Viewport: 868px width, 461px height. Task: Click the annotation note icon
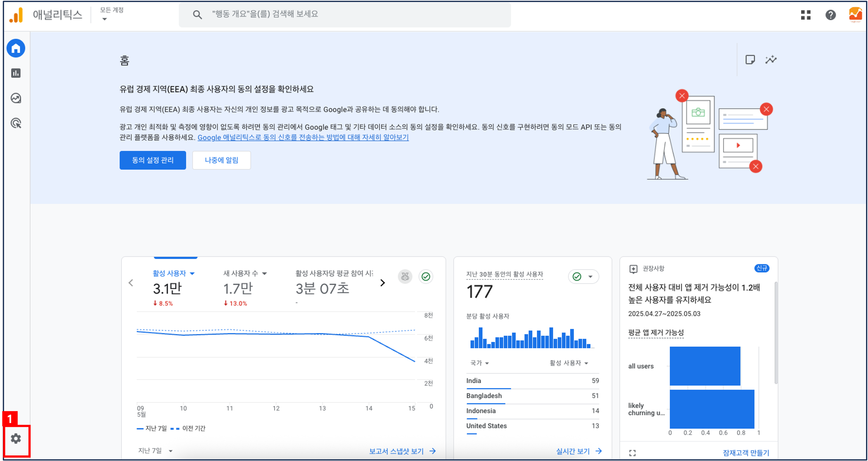750,60
